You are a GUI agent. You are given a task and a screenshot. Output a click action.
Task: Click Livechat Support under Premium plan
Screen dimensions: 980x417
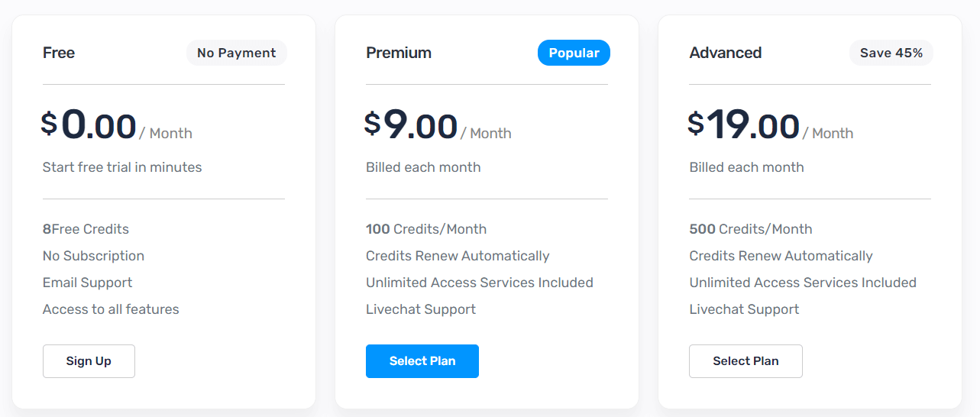421,309
